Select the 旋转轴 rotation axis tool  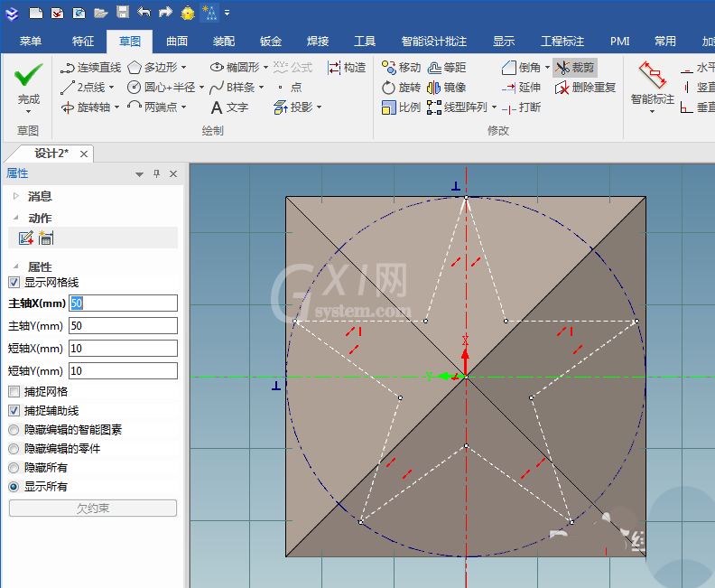tap(85, 107)
